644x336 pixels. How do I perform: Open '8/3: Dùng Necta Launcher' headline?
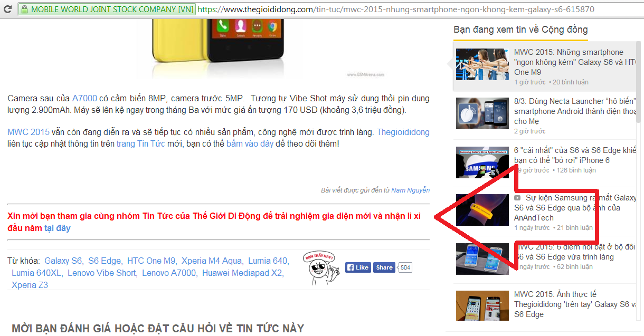pos(575,111)
